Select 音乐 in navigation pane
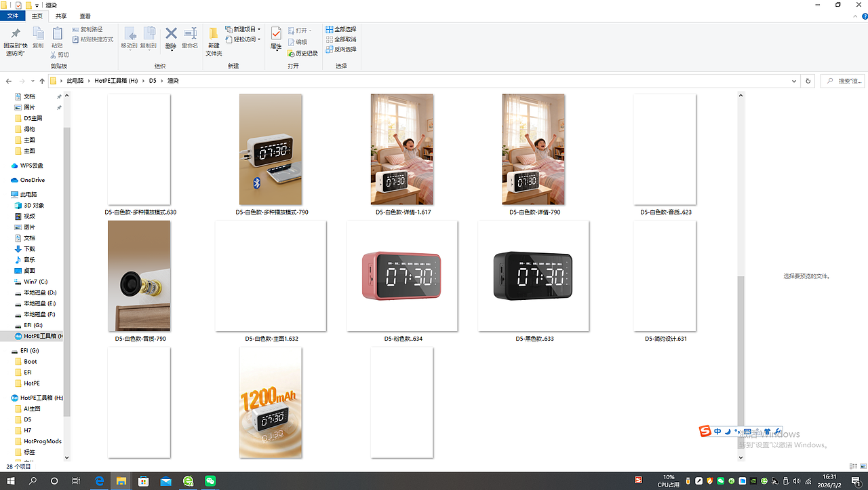This screenshot has height=490, width=868. [29, 260]
